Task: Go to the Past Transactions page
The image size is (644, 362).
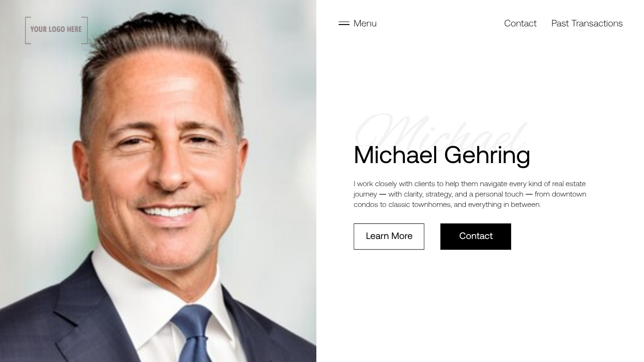Action: (587, 24)
